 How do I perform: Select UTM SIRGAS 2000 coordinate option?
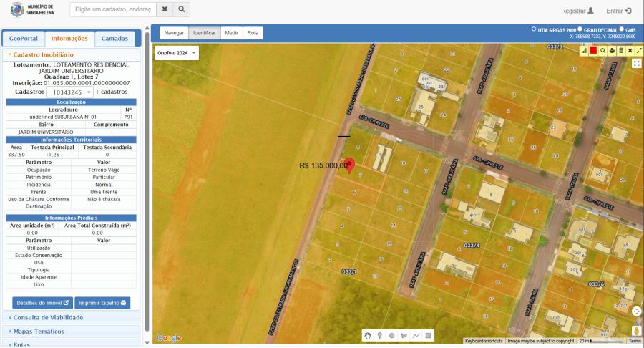(x=534, y=29)
